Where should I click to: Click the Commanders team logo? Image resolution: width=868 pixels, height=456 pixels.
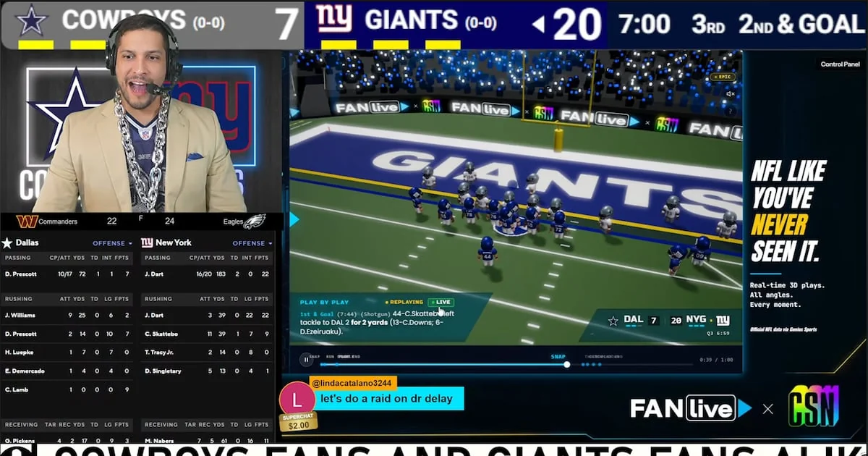click(26, 221)
